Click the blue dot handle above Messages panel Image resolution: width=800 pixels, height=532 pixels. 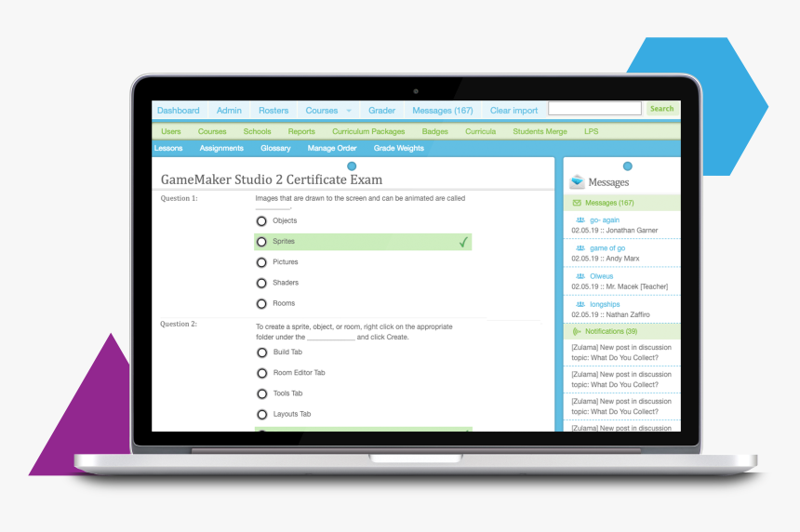[628, 166]
